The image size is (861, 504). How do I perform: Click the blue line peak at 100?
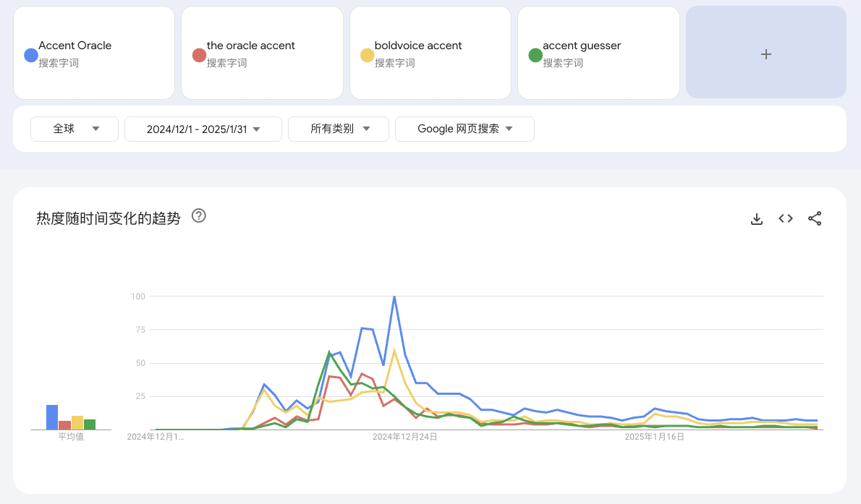394,297
